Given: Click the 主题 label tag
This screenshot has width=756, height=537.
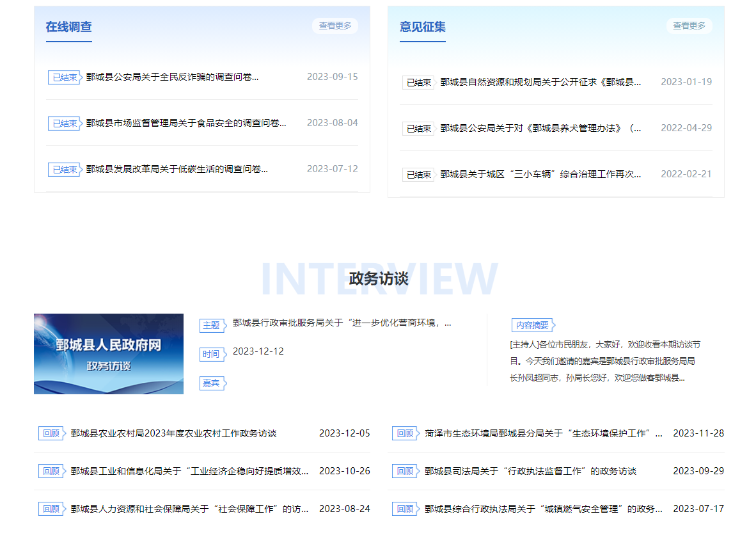Looking at the screenshot, I should coord(212,326).
